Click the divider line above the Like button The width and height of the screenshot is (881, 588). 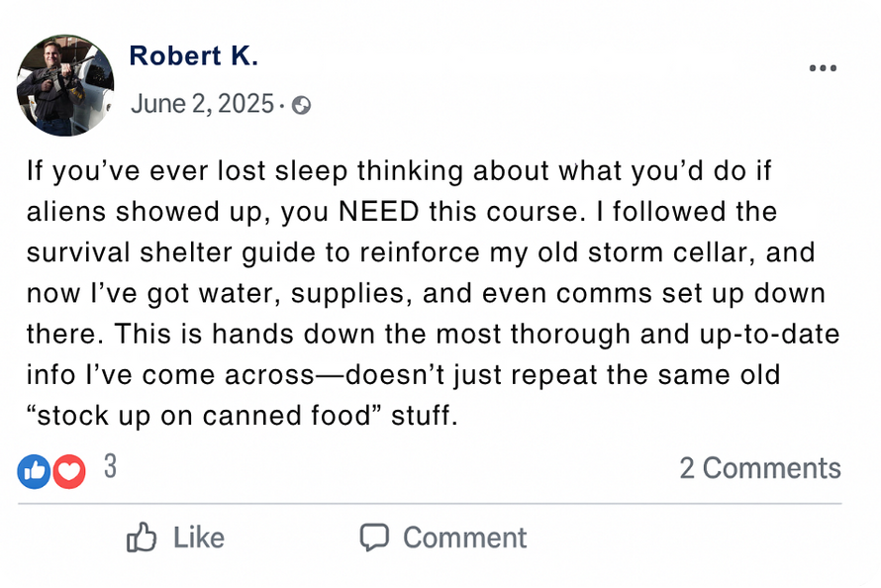tap(429, 504)
